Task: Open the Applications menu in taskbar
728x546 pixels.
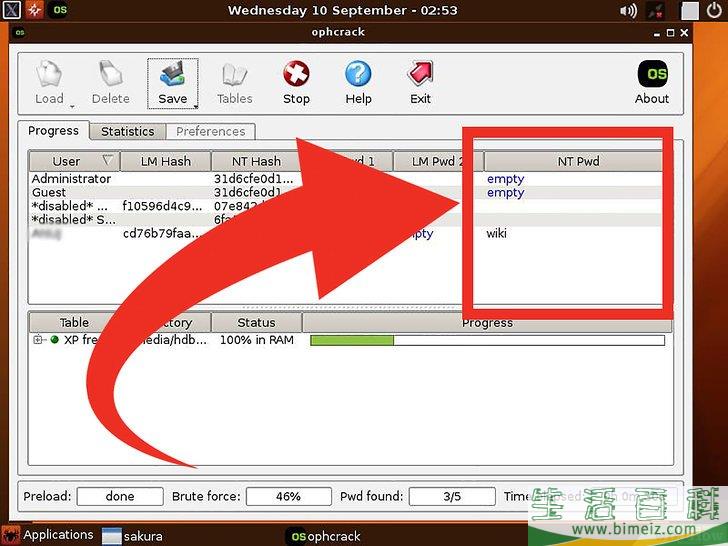Action: pos(48,535)
